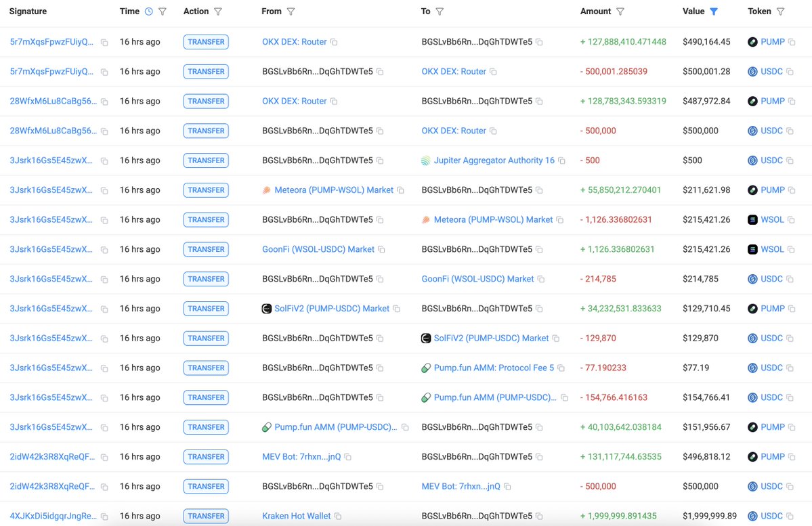
Task: Open the From column filter
Action: point(291,12)
